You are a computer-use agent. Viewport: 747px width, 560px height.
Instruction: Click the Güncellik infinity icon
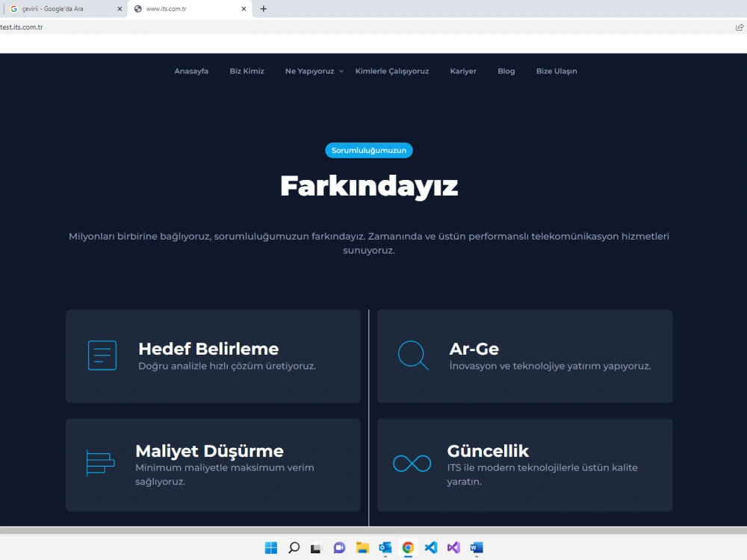pos(412,464)
